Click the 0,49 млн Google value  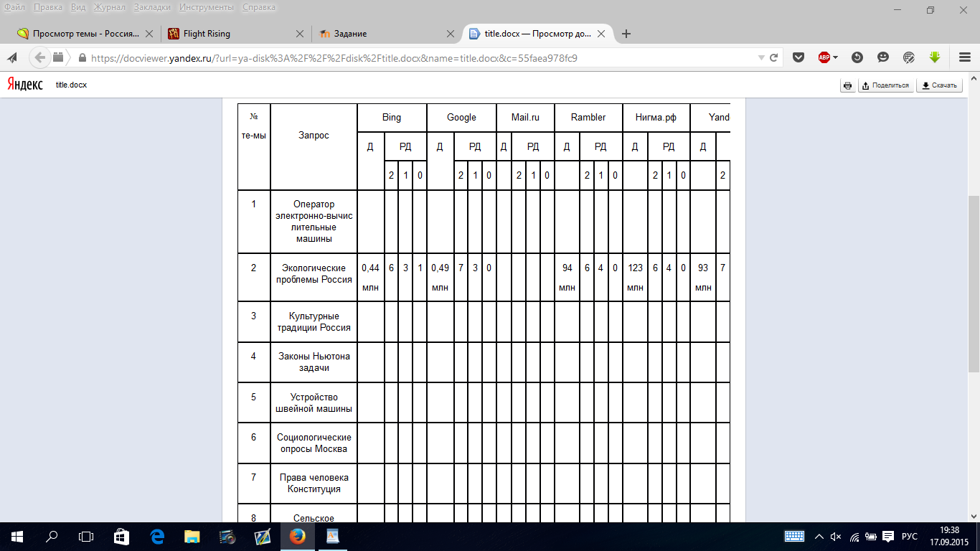[440, 277]
